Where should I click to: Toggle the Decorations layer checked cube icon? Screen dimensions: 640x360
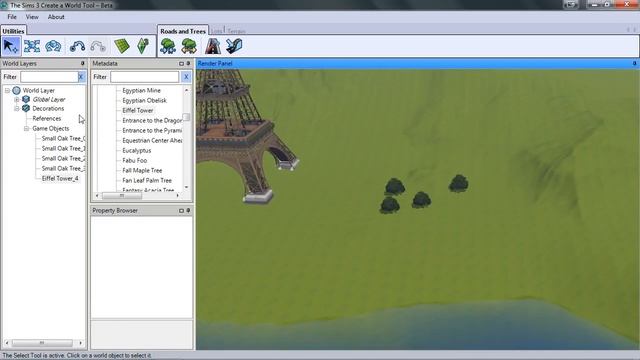[x=26, y=109]
